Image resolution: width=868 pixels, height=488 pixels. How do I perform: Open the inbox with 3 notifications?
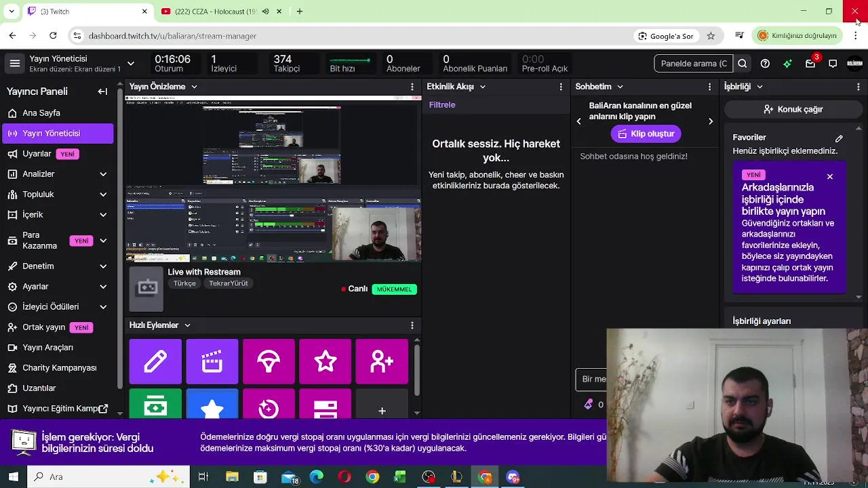coord(810,64)
